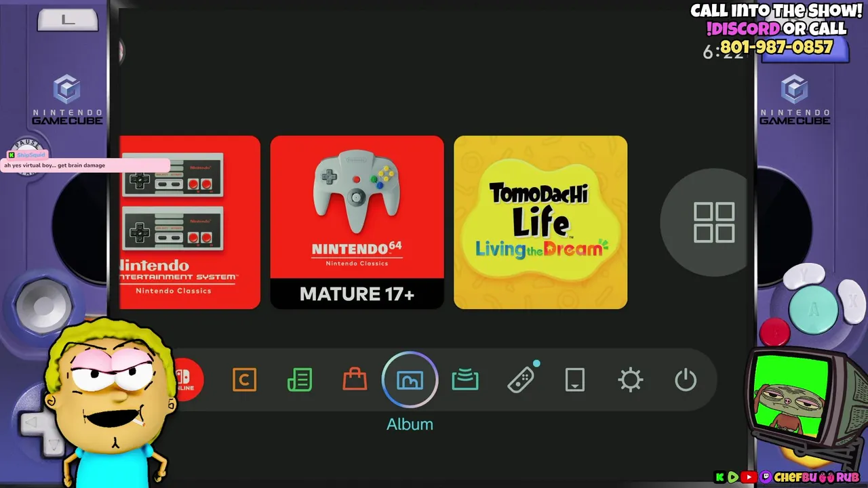This screenshot has height=488, width=868.
Task: Open the Virtual Game Cards icon
Action: click(575, 380)
